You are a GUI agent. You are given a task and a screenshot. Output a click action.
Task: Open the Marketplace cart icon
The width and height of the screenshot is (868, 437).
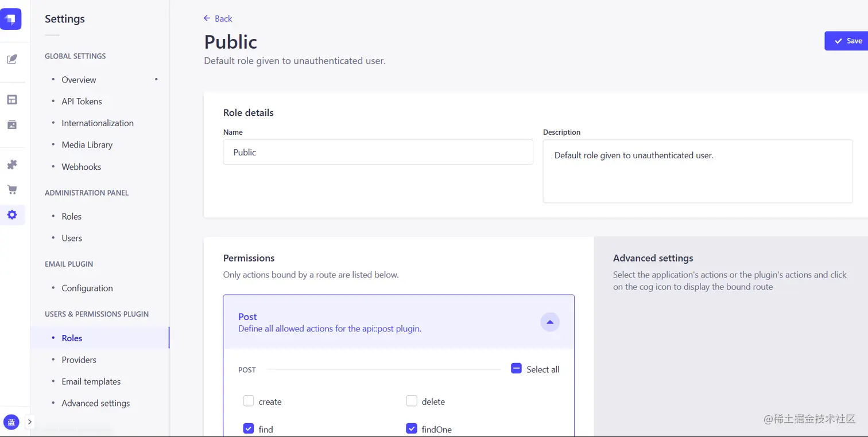tap(11, 189)
